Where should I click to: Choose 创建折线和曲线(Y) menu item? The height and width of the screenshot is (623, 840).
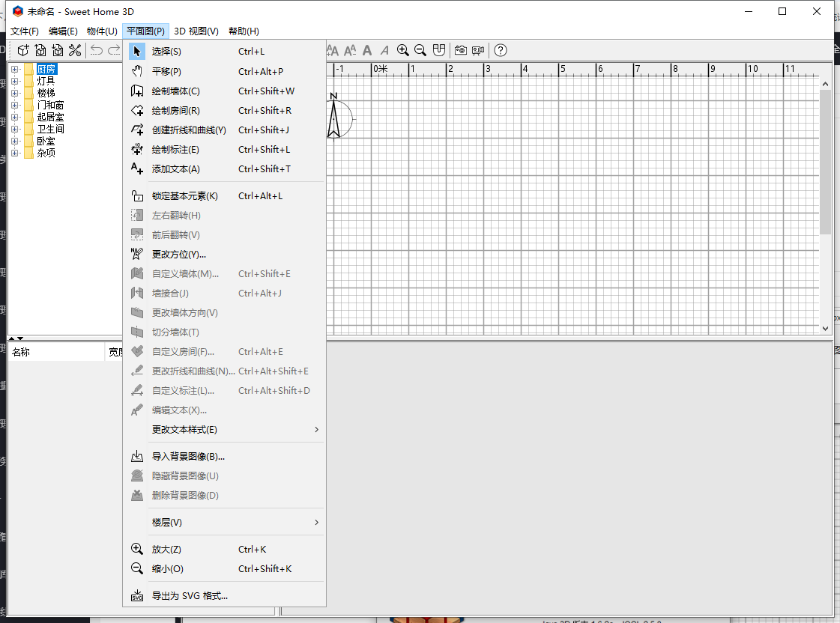(224, 130)
